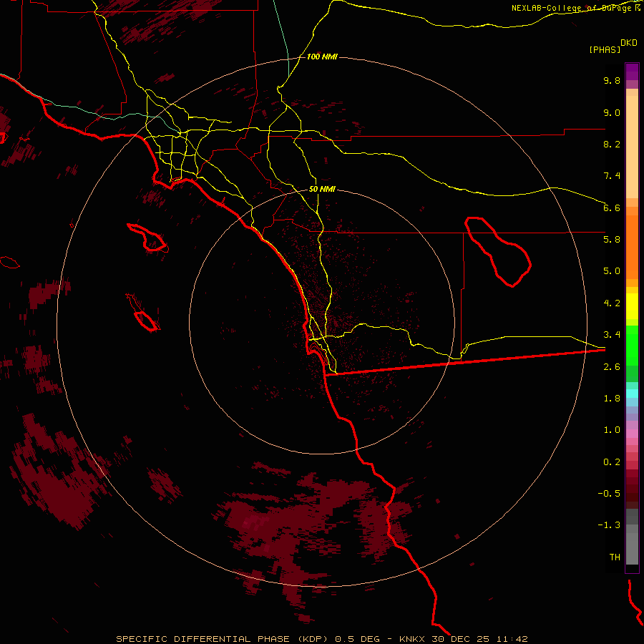
Task: Click the 7.4 scale label
Action: (612, 176)
